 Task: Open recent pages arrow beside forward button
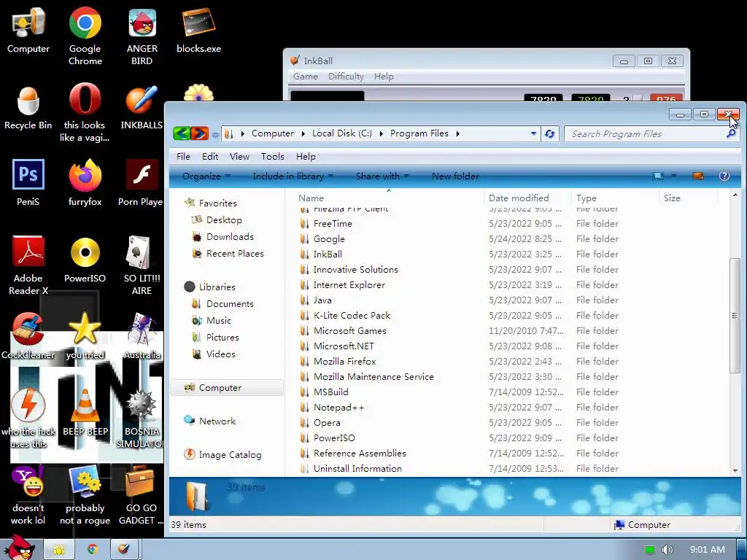coord(215,135)
